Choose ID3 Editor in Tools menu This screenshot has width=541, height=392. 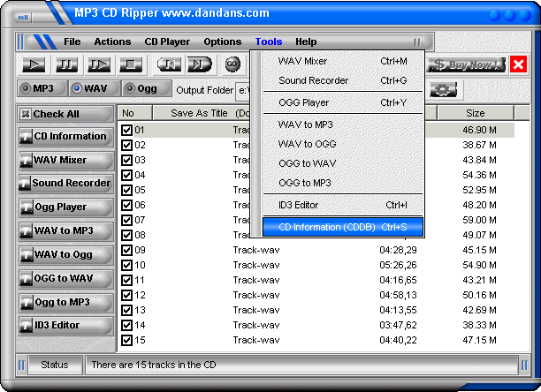pos(343,205)
